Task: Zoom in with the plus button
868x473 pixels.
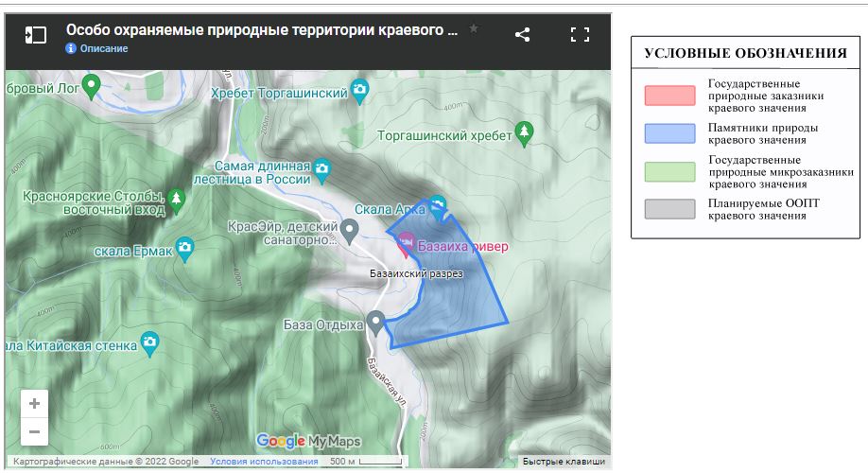Action: [34, 403]
